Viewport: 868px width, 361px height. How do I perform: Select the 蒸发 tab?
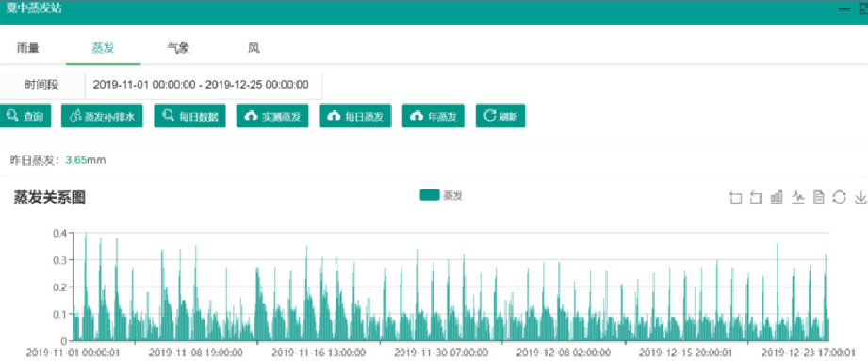pyautogui.click(x=103, y=48)
